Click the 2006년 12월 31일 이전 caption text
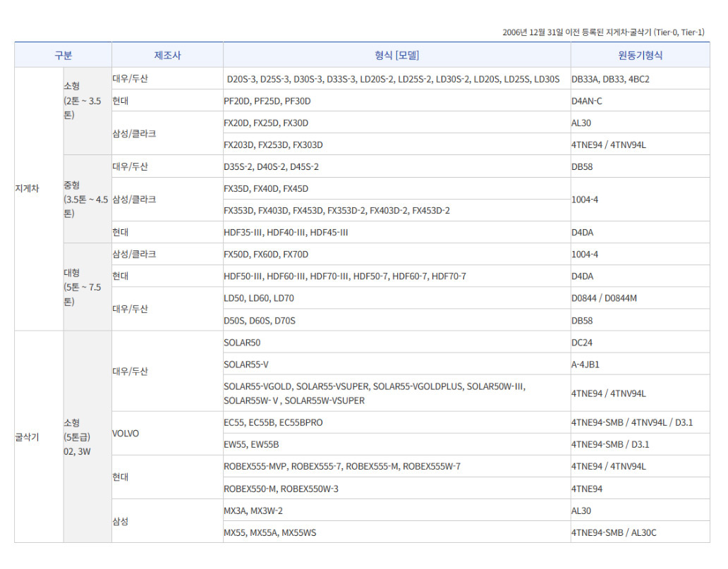The width and height of the screenshot is (728, 569). tap(603, 32)
